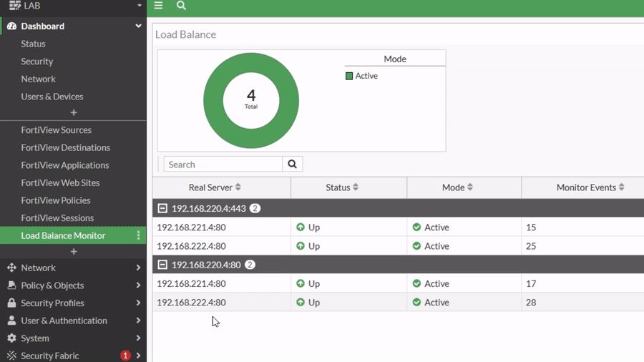
Task: Open FortiView Applications
Action: [65, 165]
